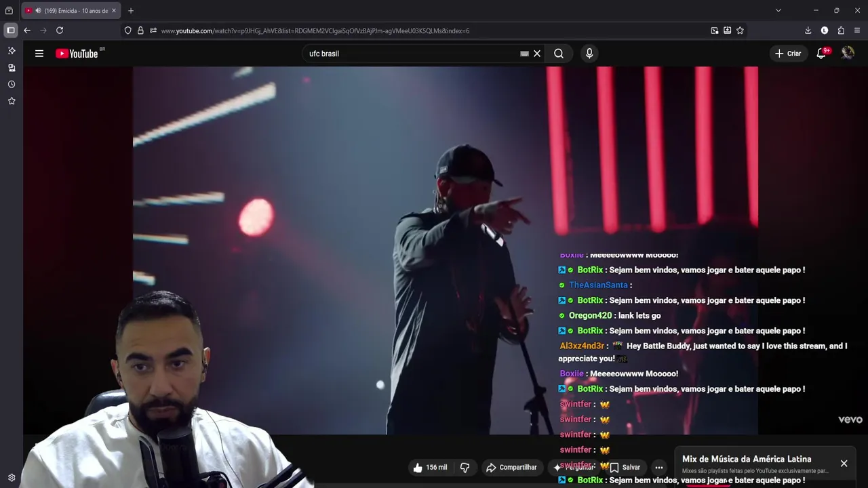
Task: Click the video player to pause
Action: (x=445, y=250)
